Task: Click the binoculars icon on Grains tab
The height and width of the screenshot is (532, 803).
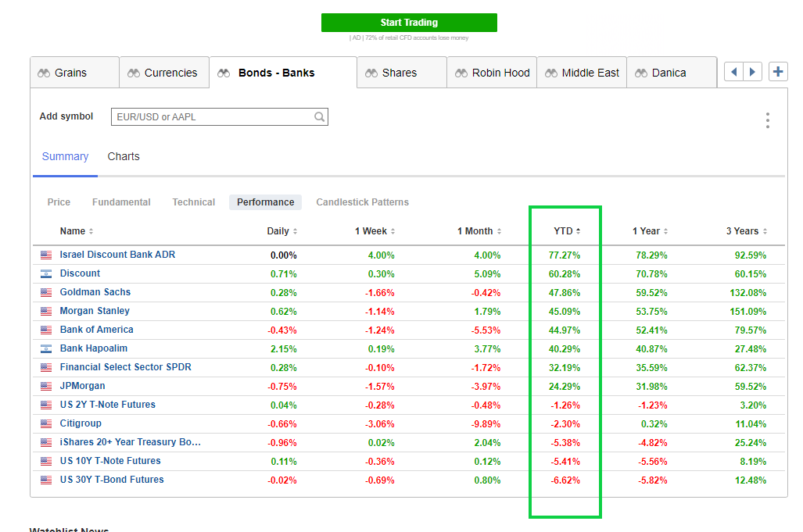Action: pyautogui.click(x=44, y=73)
